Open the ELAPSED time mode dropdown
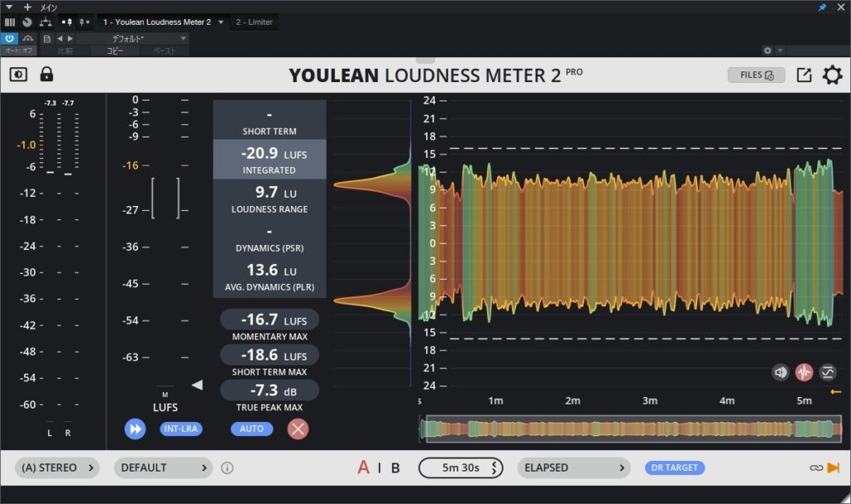Image resolution: width=851 pixels, height=504 pixels. (573, 467)
